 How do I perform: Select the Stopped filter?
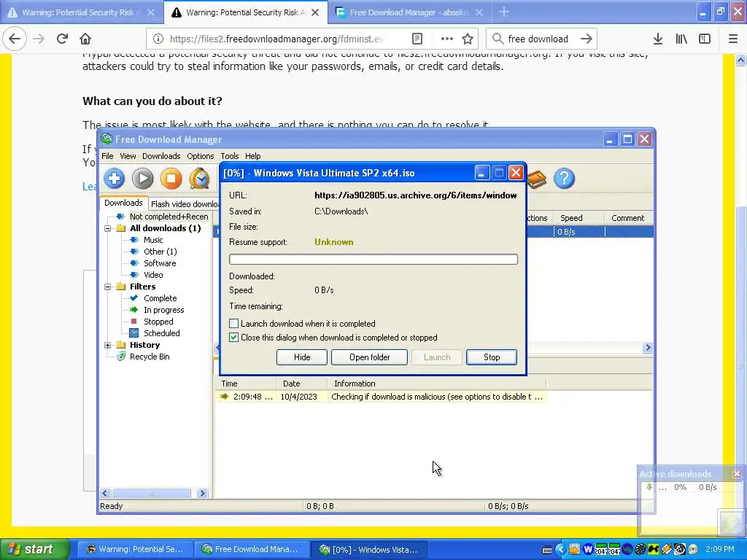[158, 322]
